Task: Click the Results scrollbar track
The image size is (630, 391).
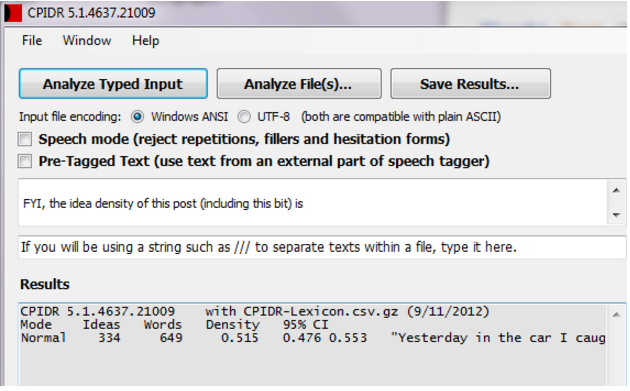Action: click(x=616, y=354)
